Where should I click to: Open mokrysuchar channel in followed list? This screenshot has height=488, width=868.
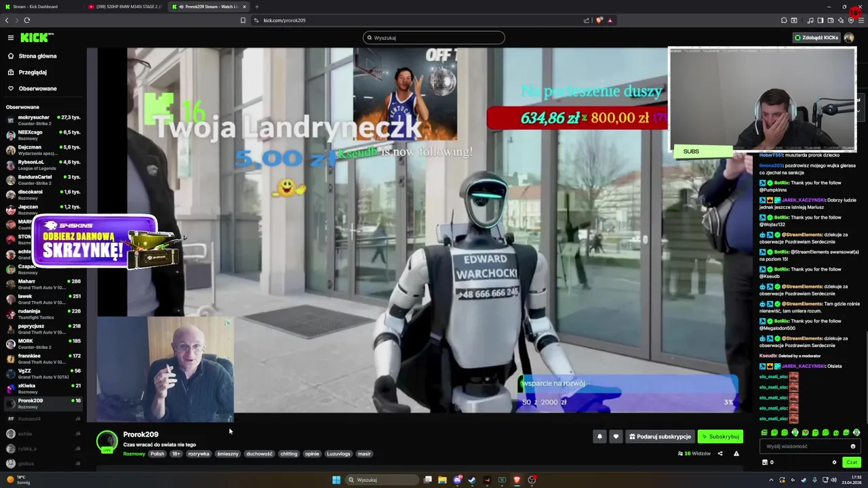point(43,120)
